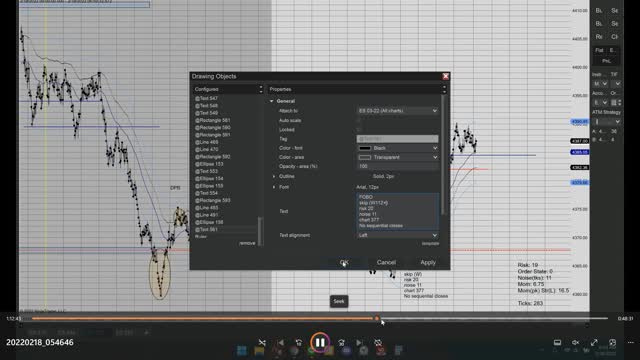Pause the video playback
The image size is (640, 360).
pos(320,342)
